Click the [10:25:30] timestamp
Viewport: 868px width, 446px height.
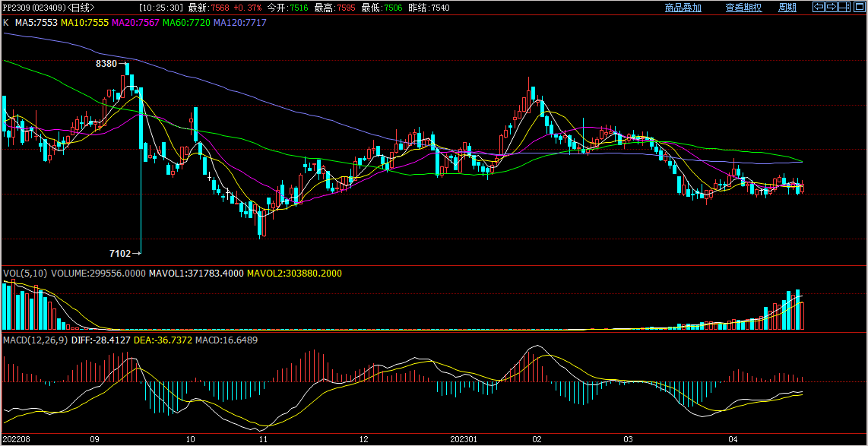point(161,8)
